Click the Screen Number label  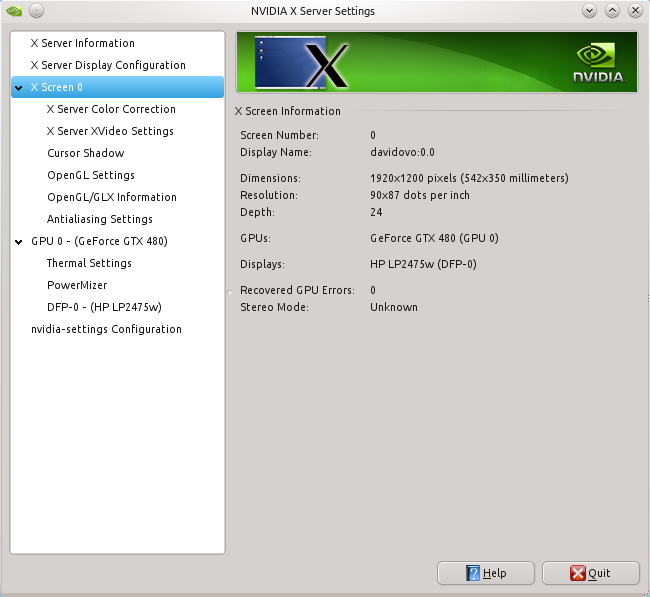pyautogui.click(x=279, y=135)
